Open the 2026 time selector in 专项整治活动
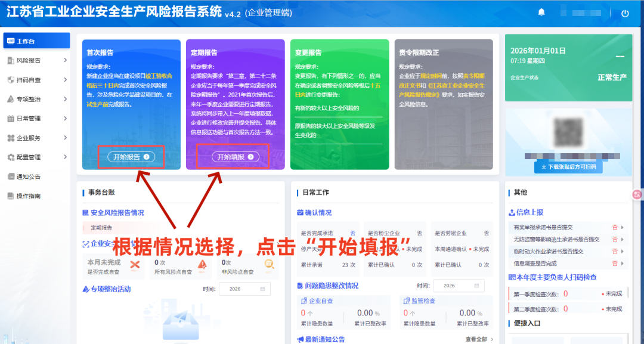Viewport: 644px width, 344px height. pos(245,289)
